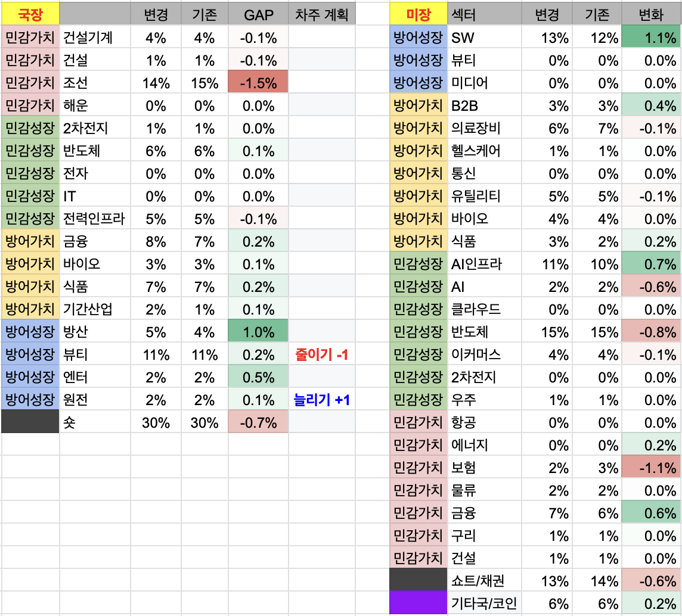
Task: Select the yellow 미장 header cell
Action: pos(418,15)
